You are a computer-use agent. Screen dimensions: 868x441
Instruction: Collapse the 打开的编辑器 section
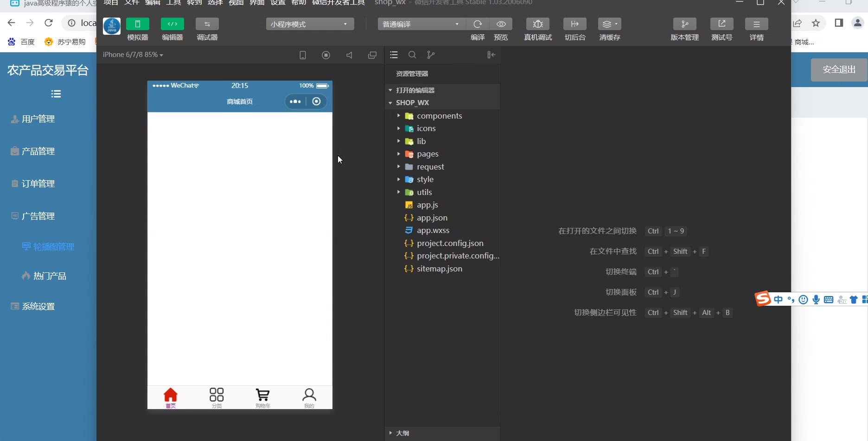tap(442, 90)
